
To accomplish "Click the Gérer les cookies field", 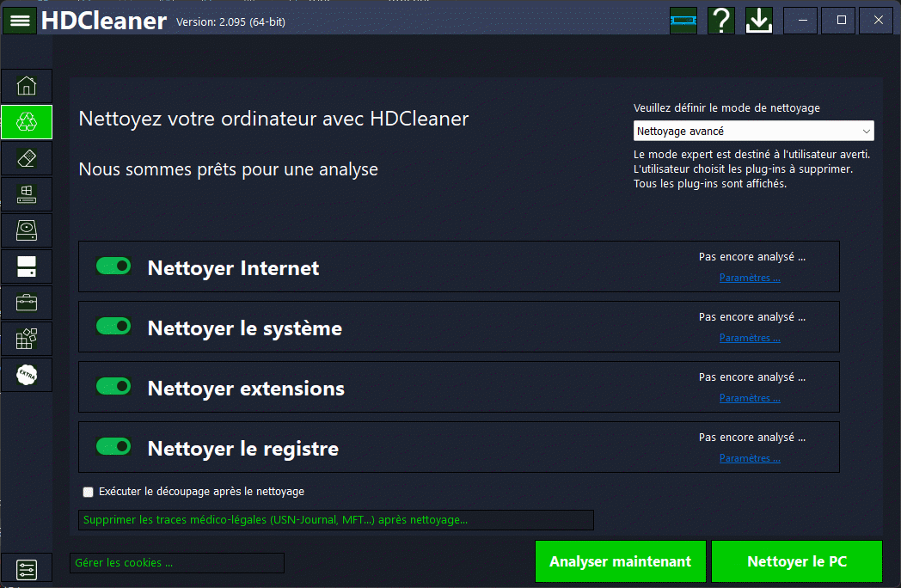I will [x=176, y=563].
